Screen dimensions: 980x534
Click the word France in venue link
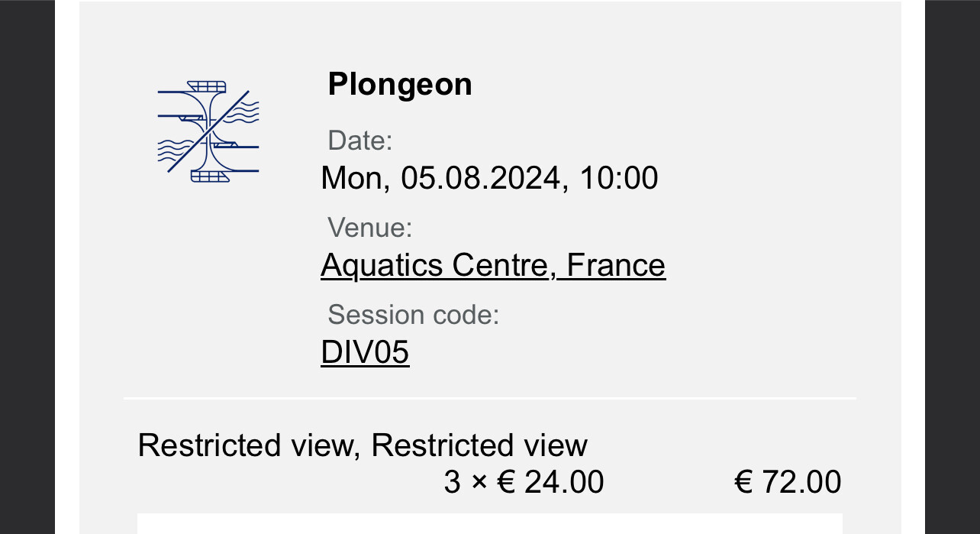(x=616, y=265)
